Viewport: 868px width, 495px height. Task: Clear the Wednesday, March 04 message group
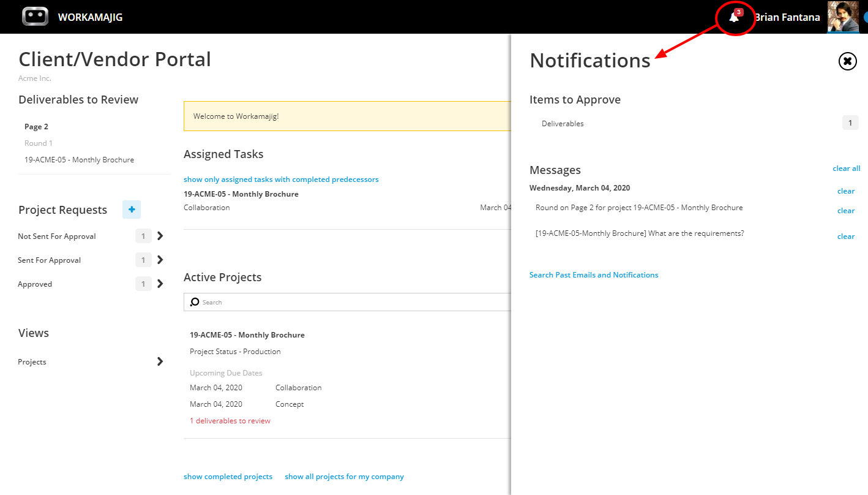click(846, 191)
